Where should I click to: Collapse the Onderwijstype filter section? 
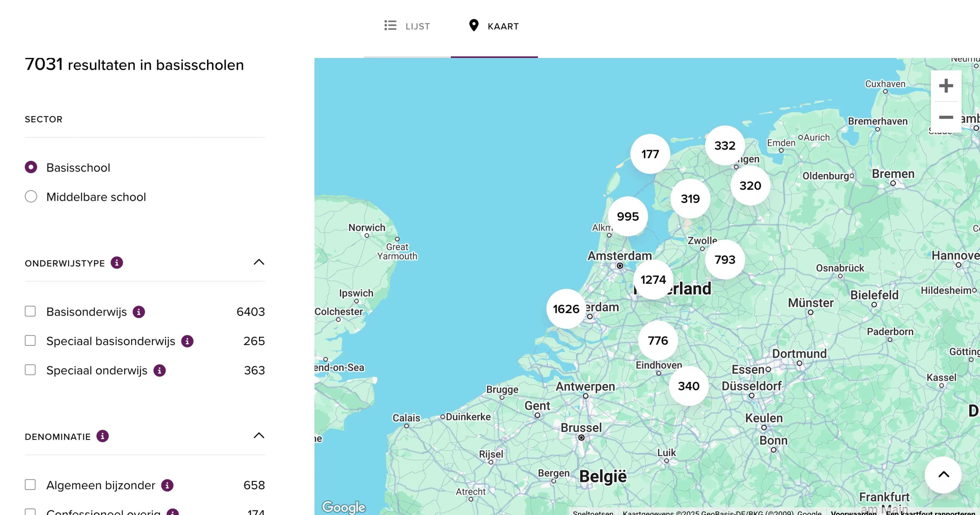259,262
